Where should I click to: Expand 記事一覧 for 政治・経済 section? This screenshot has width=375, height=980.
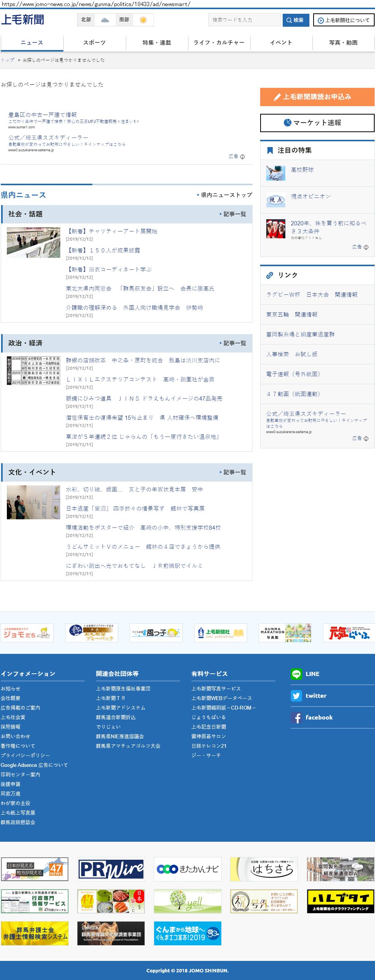(x=233, y=343)
